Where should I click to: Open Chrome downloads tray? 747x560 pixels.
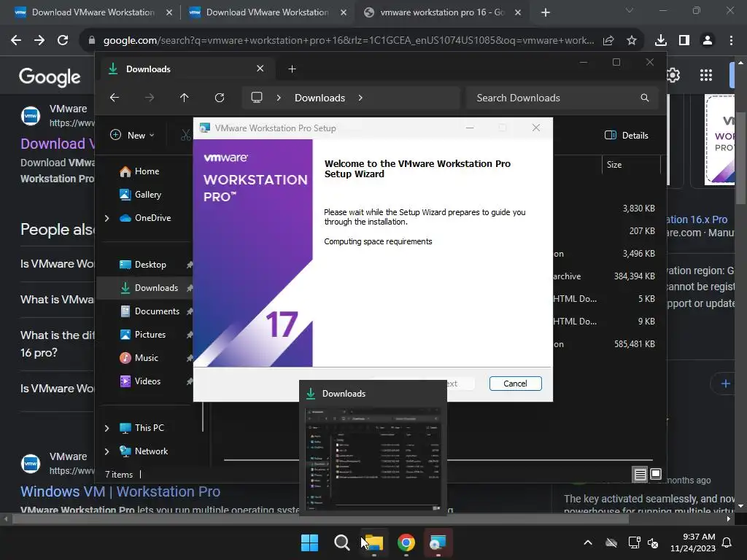(661, 41)
